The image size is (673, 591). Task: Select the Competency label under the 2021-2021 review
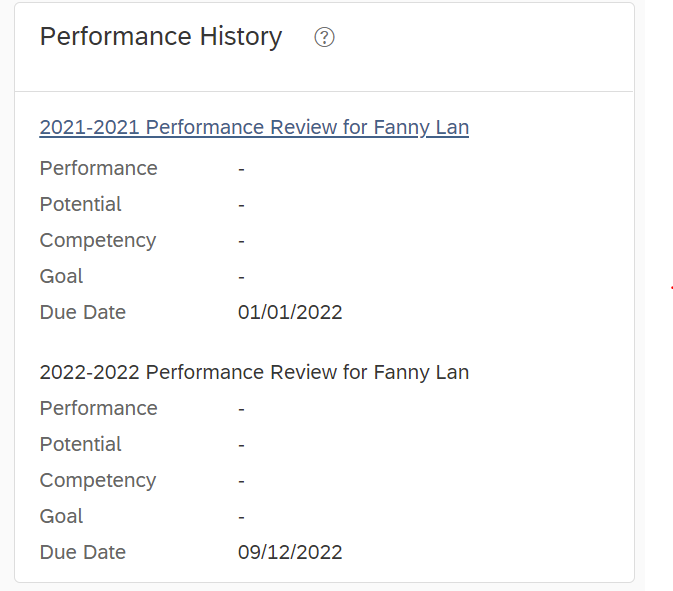98,240
